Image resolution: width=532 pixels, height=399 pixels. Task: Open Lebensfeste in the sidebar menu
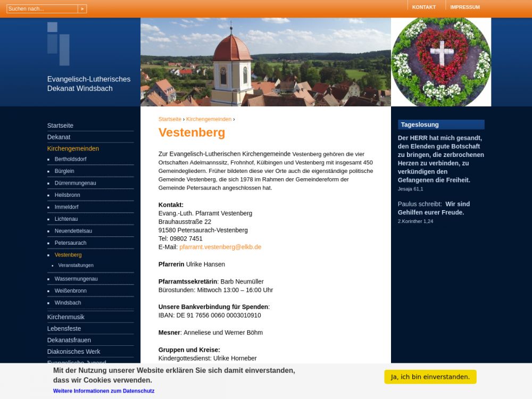pyautogui.click(x=64, y=329)
